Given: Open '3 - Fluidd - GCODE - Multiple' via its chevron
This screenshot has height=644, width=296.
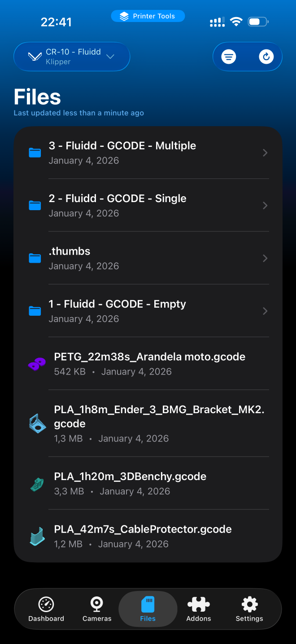Looking at the screenshot, I should tap(265, 153).
